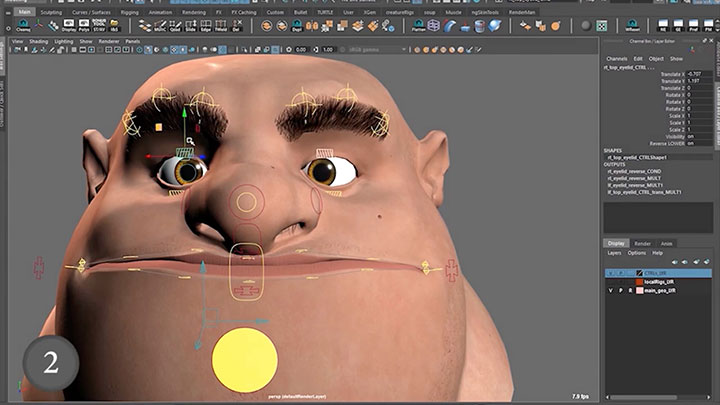Click the shelf settings gear icon
The height and width of the screenshot is (405, 720).
(x=8, y=28)
